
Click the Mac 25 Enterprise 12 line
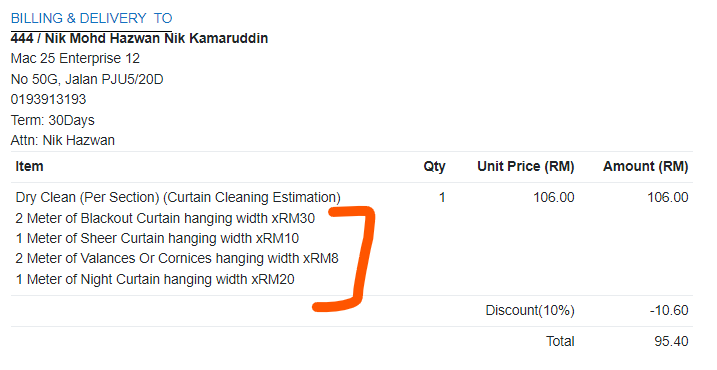click(x=75, y=59)
